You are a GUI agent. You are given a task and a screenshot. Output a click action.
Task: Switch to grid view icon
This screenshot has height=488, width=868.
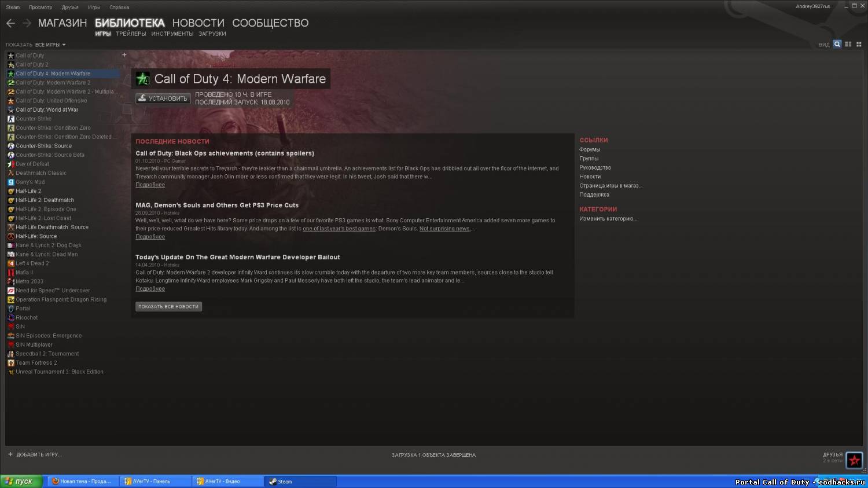point(859,44)
